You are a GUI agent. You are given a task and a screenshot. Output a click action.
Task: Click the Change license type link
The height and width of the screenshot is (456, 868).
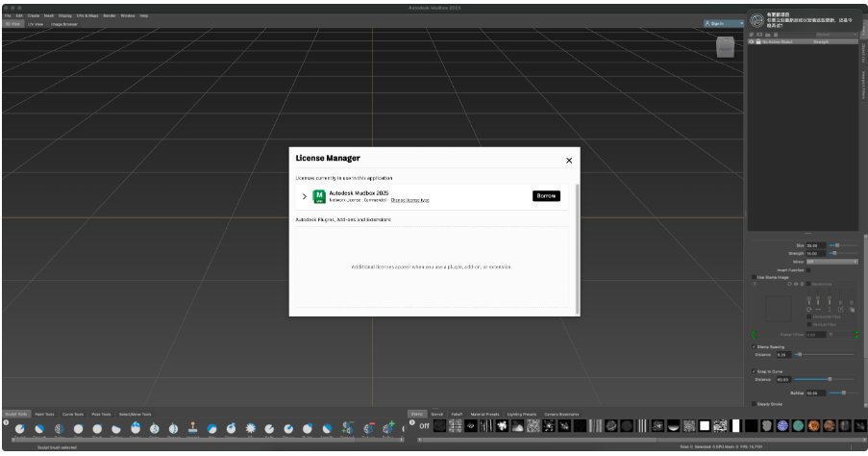410,200
